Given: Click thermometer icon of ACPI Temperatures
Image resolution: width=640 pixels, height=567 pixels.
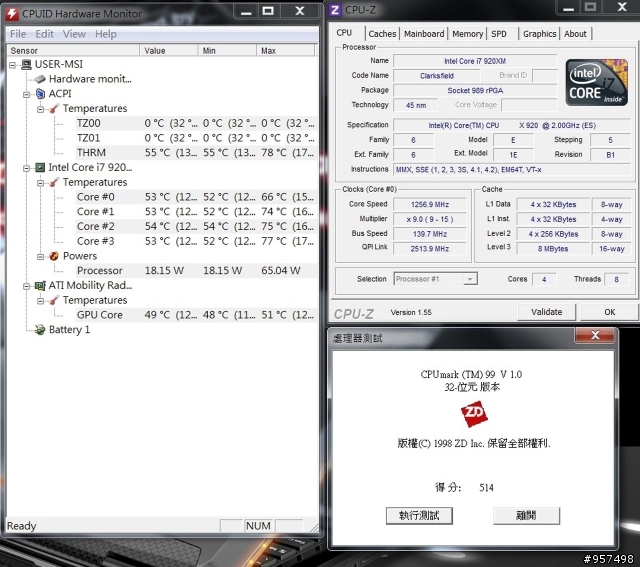Looking at the screenshot, I should tap(54, 109).
